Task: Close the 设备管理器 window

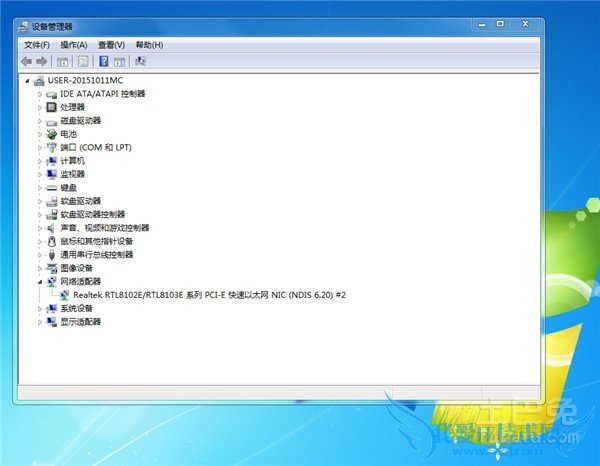Action: point(525,24)
